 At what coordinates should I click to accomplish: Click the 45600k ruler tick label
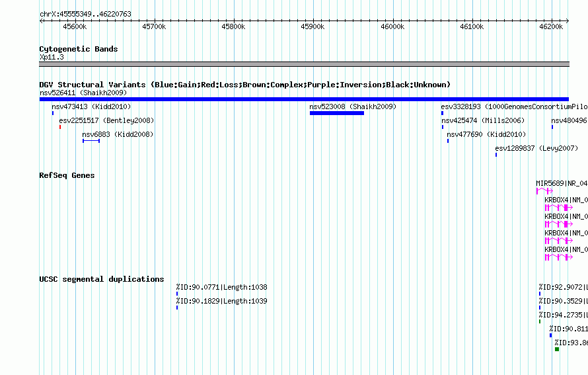pos(75,26)
